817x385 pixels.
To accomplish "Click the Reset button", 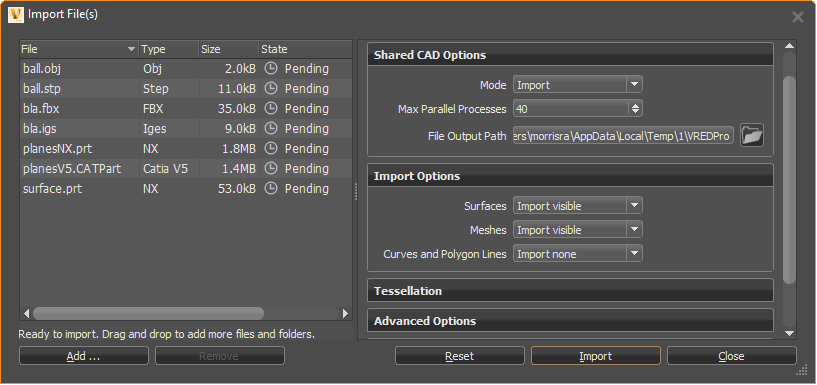I will click(460, 356).
